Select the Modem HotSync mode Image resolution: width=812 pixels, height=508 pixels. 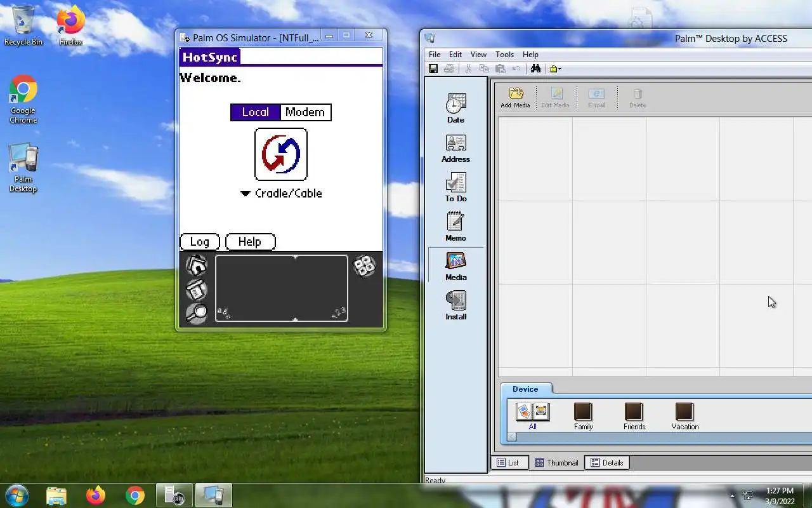coord(305,112)
